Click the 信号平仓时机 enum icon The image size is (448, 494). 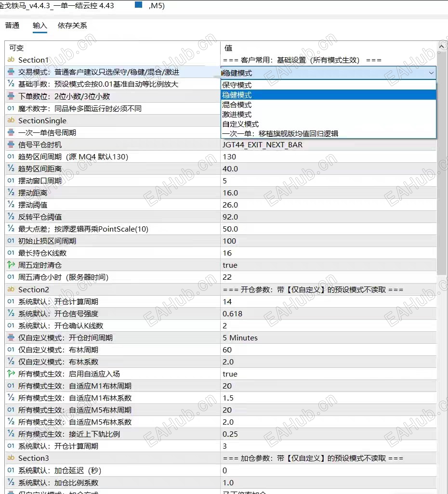[x=11, y=144]
